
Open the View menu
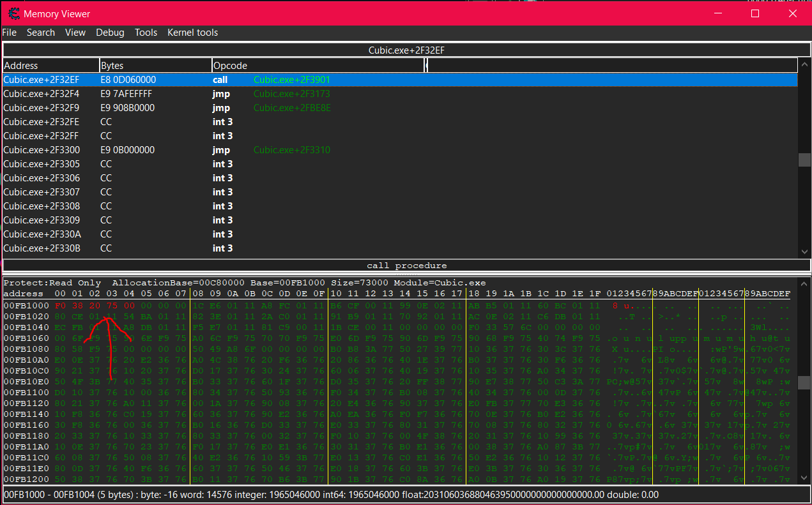pos(75,33)
